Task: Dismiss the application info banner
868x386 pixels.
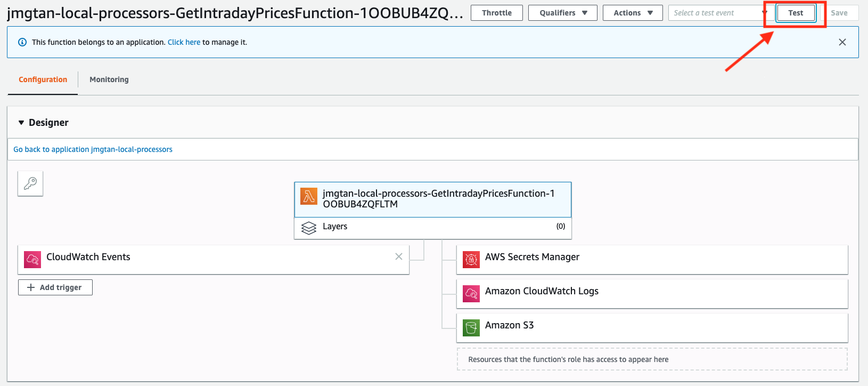Action: 842,42
